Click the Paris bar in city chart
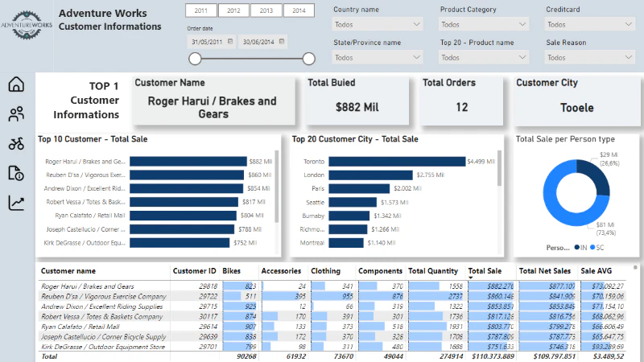Viewport: 644px width, 362px height. [x=359, y=188]
